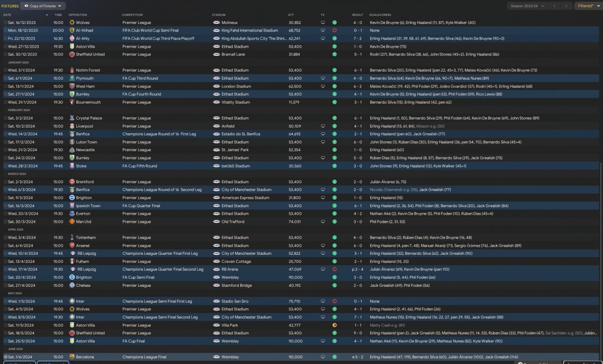Tick the selector for Sat, 6/1/2024 fixture
Image resolution: width=603 pixels, height=364 pixels.
6,78
